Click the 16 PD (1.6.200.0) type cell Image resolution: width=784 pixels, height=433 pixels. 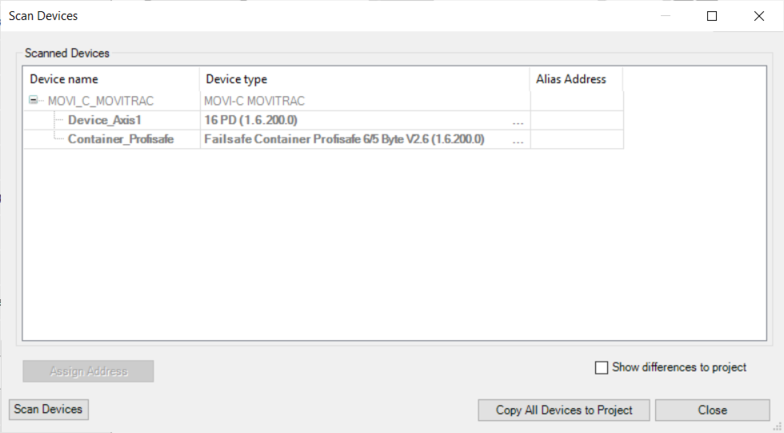(x=350, y=120)
